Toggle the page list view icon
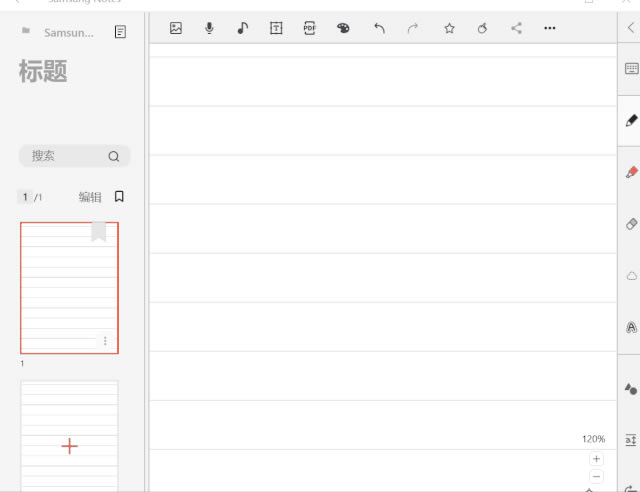This screenshot has height=492, width=640. point(120,32)
